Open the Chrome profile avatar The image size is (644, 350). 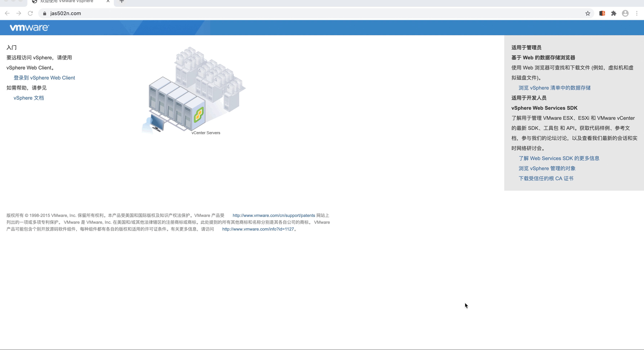625,13
